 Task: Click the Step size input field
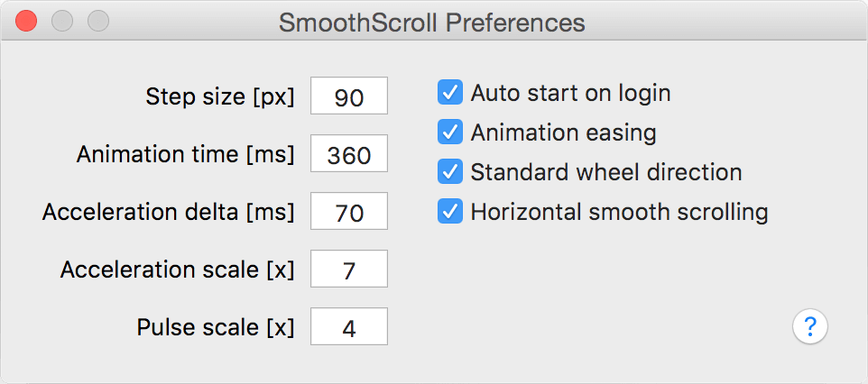point(349,96)
